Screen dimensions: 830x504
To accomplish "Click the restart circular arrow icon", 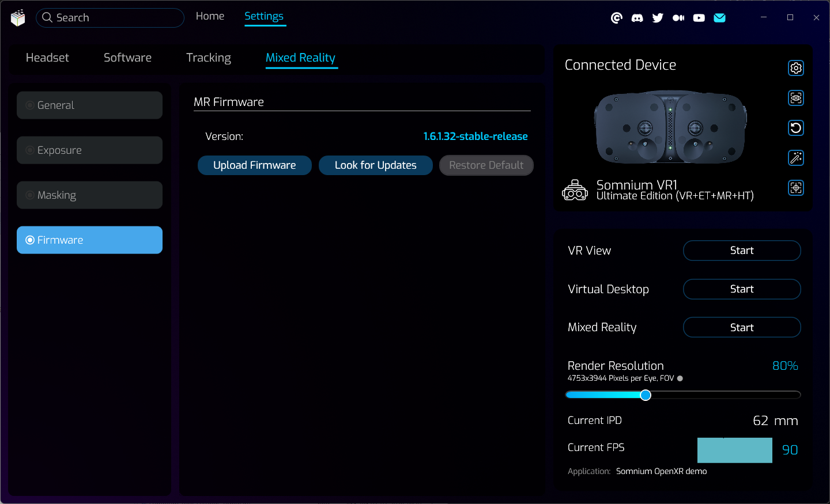I will tap(795, 128).
